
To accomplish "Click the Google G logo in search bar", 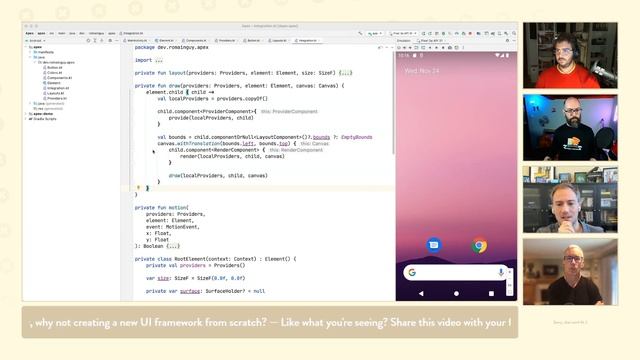I will (x=412, y=272).
